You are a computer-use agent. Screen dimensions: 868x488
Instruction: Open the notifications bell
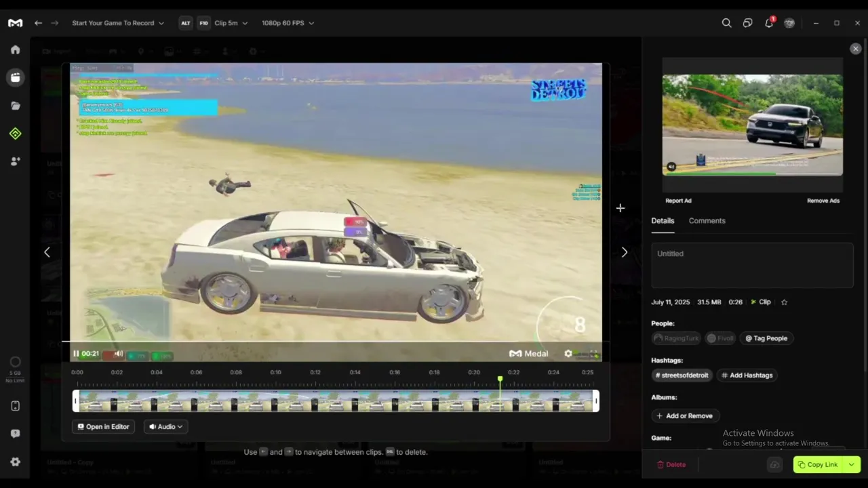(x=769, y=23)
